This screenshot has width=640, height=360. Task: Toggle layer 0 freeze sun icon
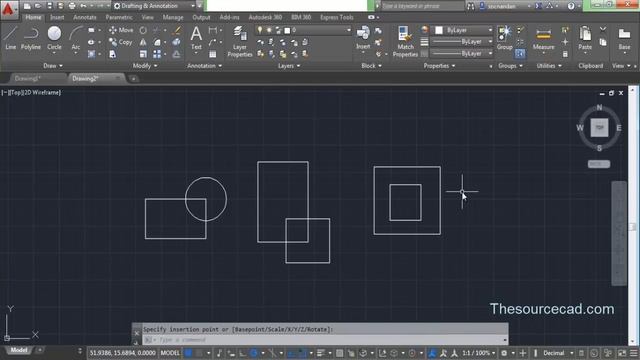pos(269,30)
